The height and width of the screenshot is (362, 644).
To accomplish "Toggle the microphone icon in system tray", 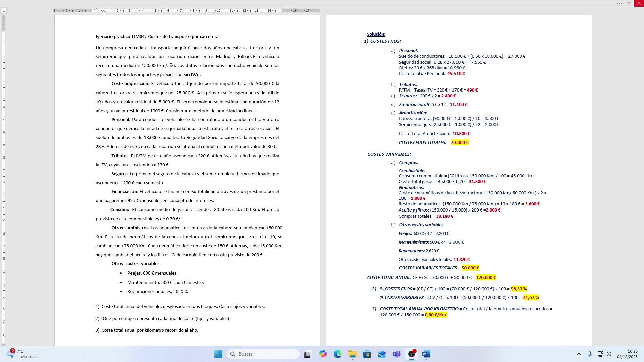I will click(x=589, y=354).
